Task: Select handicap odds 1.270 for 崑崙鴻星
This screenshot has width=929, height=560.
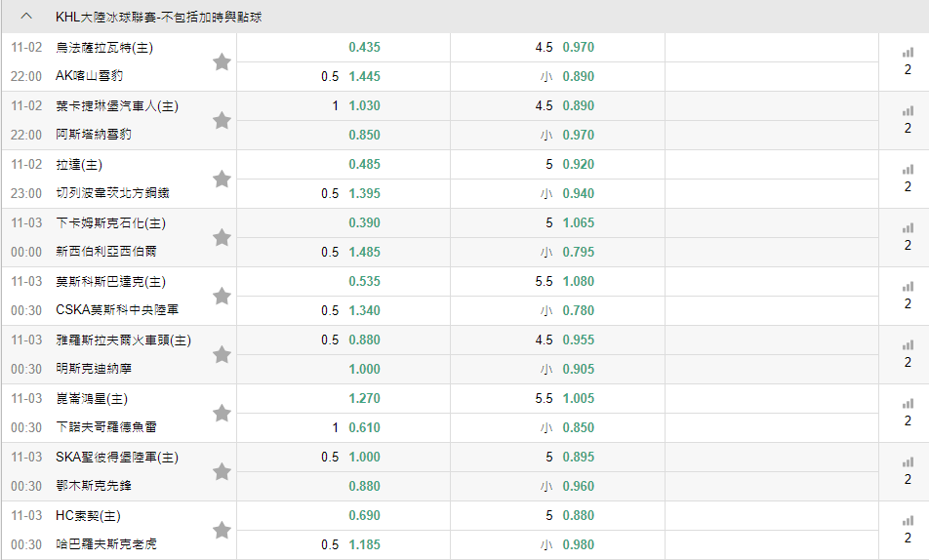Action: tap(364, 399)
